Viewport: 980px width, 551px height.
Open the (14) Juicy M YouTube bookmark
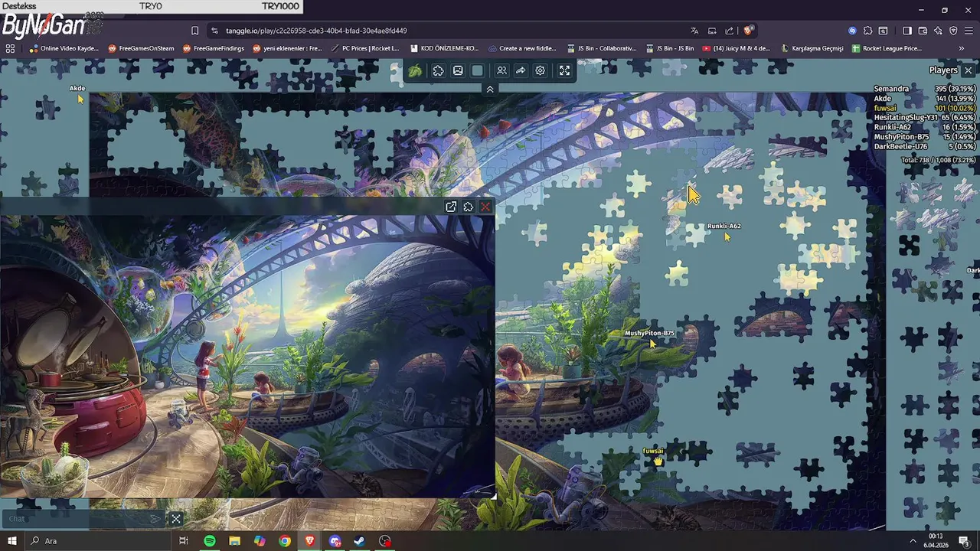pos(736,48)
